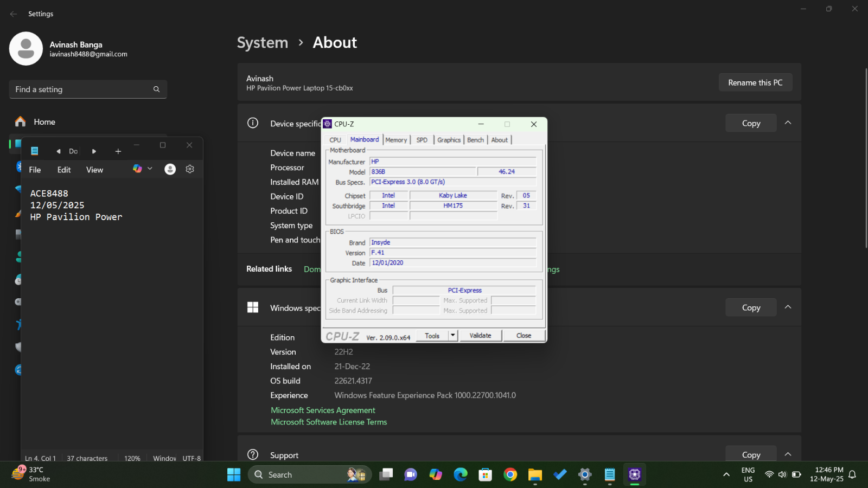Click the Tools button in CPU-Z
The height and width of the screenshot is (488, 868).
432,336
